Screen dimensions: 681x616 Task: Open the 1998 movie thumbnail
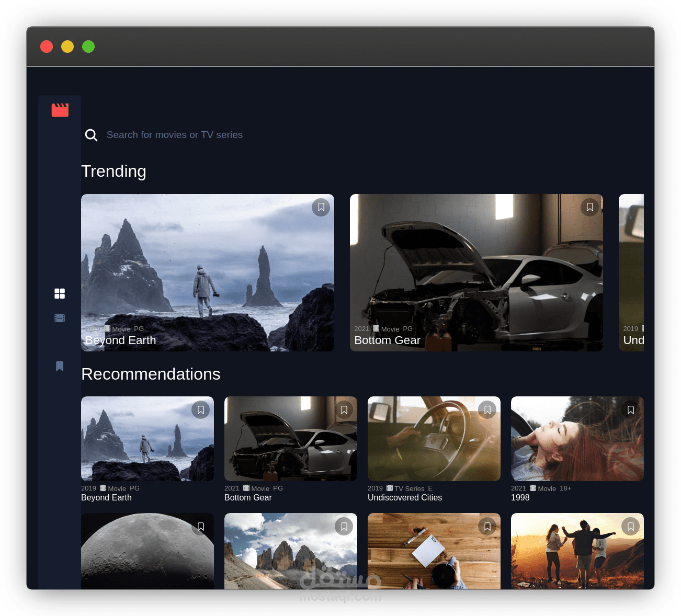(577, 439)
